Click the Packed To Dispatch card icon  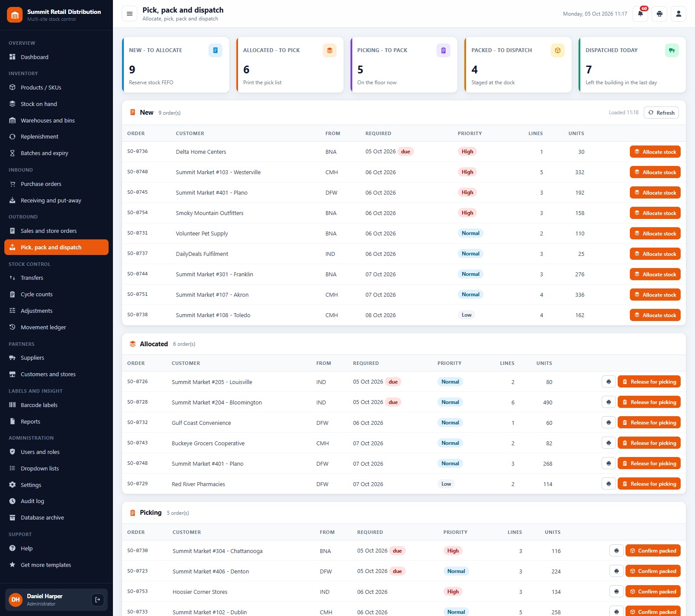(x=558, y=50)
